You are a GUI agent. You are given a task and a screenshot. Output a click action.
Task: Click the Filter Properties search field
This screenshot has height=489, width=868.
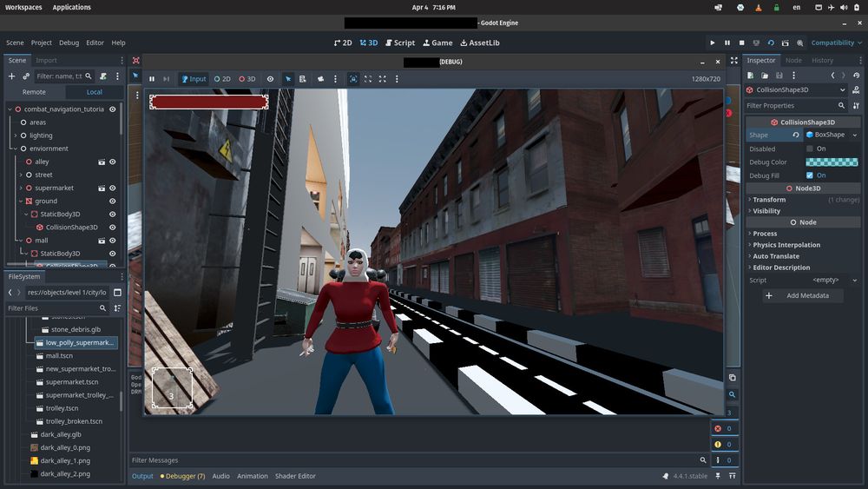point(795,106)
